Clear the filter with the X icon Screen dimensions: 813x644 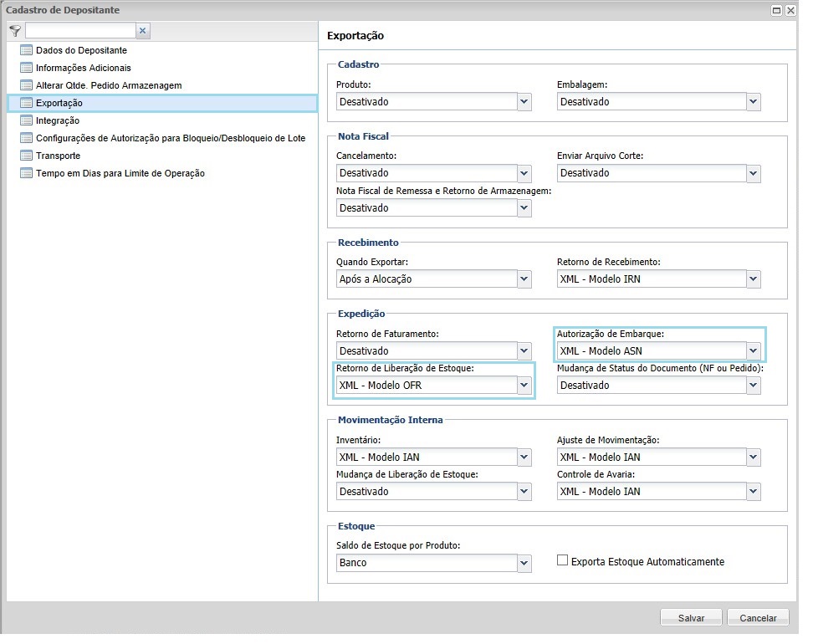pos(142,31)
